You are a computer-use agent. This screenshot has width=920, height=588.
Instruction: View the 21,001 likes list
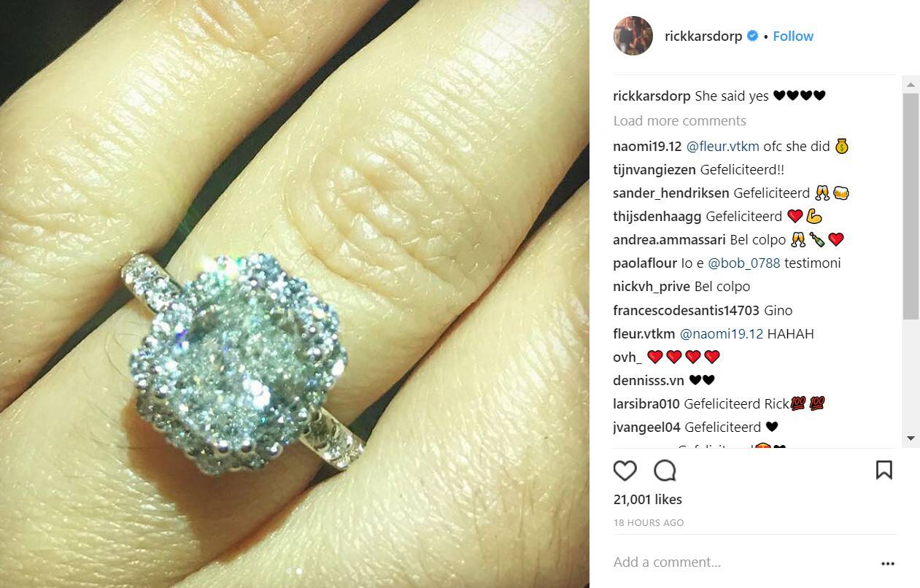pos(648,500)
